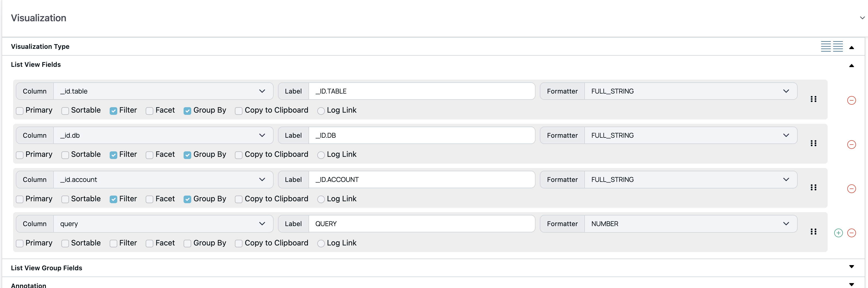Check Facet for _id.account row
Screen dimensions: 868x288
149,199
